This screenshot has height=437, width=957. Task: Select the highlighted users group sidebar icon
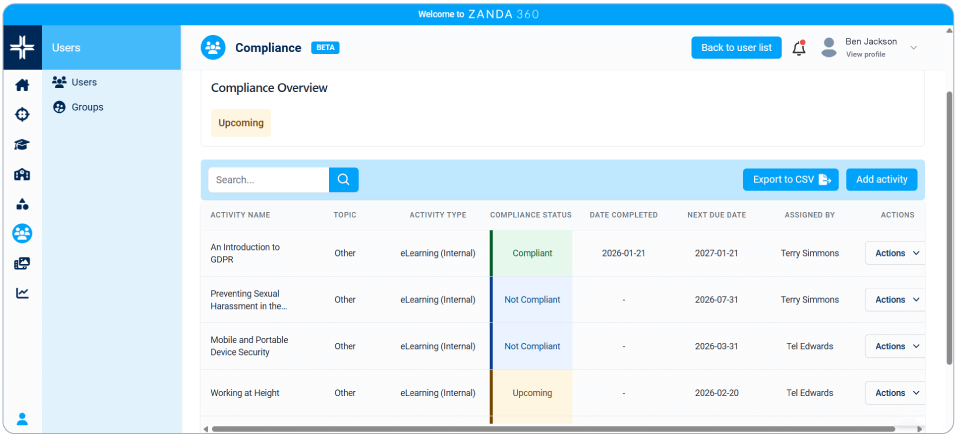click(x=22, y=233)
